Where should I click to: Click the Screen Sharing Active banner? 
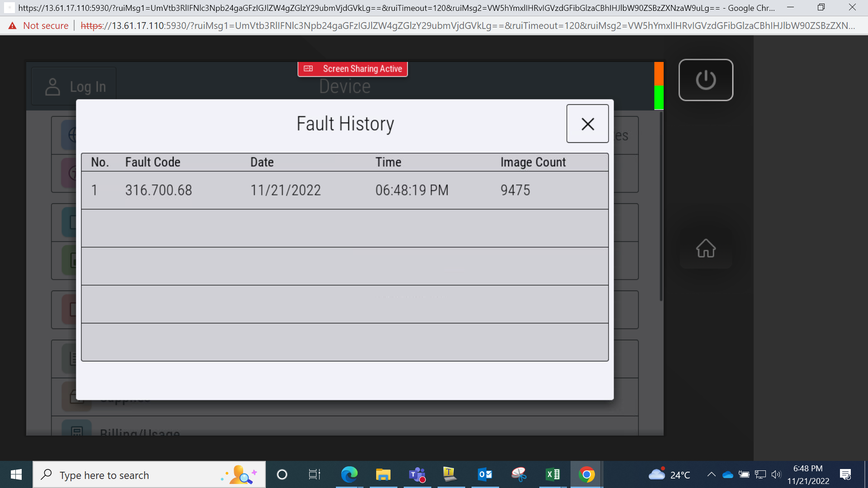[x=353, y=69]
